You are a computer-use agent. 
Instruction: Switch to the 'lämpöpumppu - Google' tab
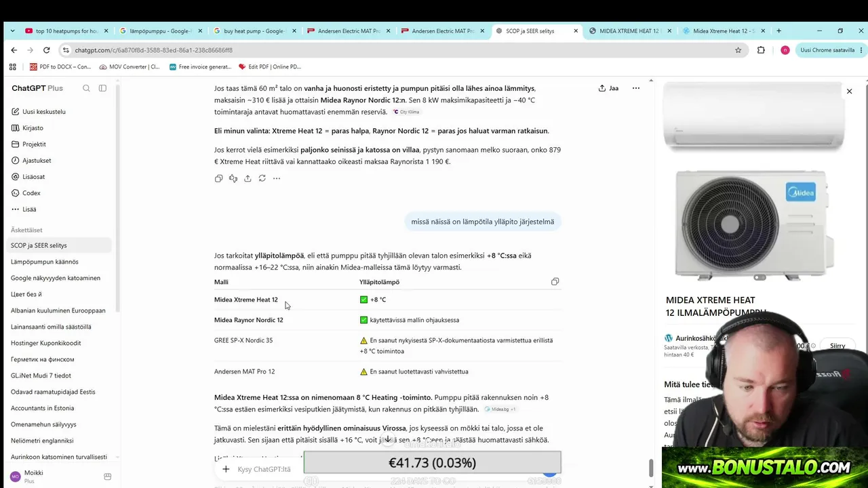click(159, 30)
